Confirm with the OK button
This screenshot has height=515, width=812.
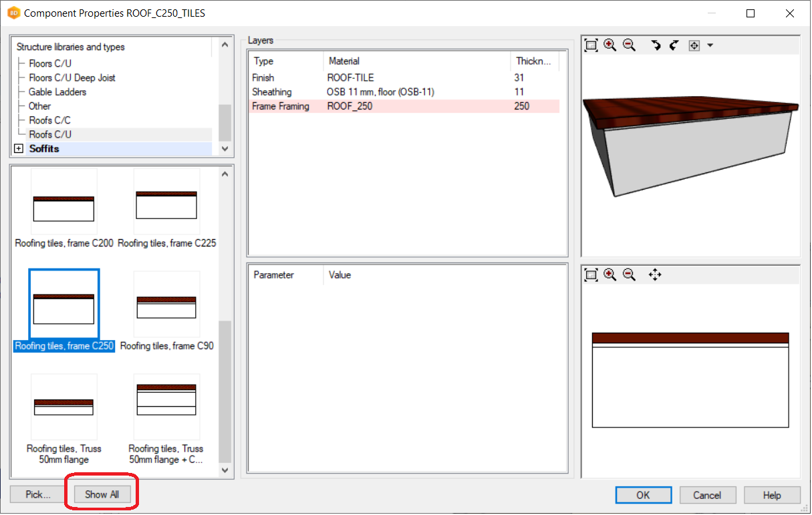(643, 495)
